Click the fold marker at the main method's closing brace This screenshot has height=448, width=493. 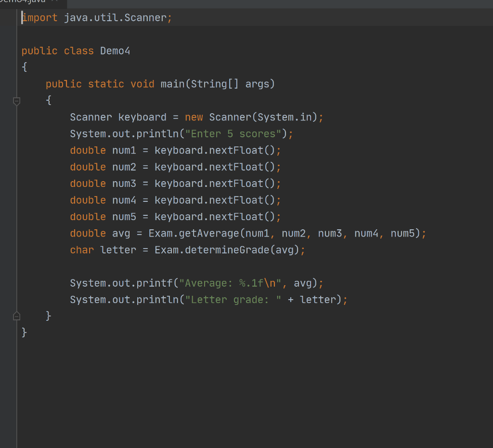click(16, 316)
